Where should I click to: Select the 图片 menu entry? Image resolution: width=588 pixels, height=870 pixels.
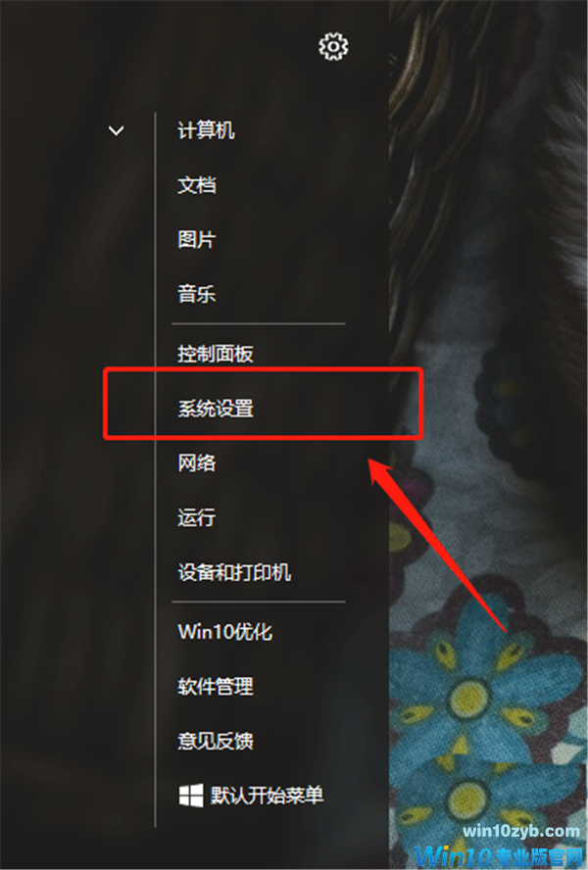tap(197, 240)
